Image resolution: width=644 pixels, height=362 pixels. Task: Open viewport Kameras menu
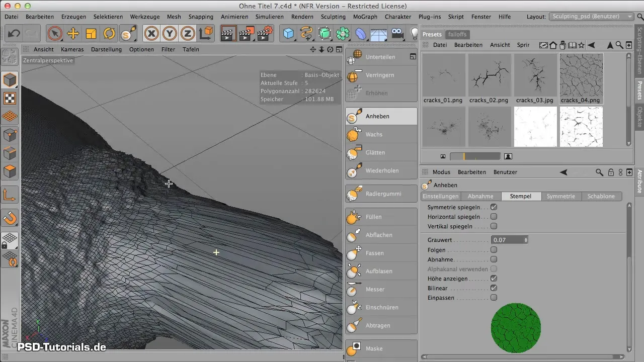click(x=72, y=49)
